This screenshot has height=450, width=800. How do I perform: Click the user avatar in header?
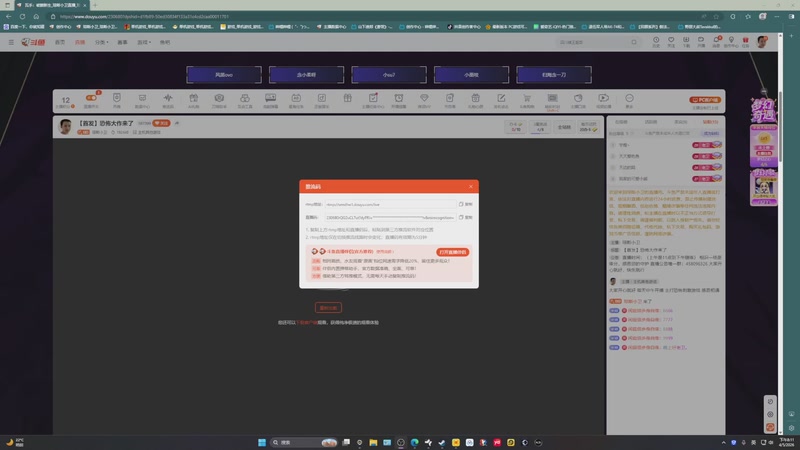click(762, 42)
